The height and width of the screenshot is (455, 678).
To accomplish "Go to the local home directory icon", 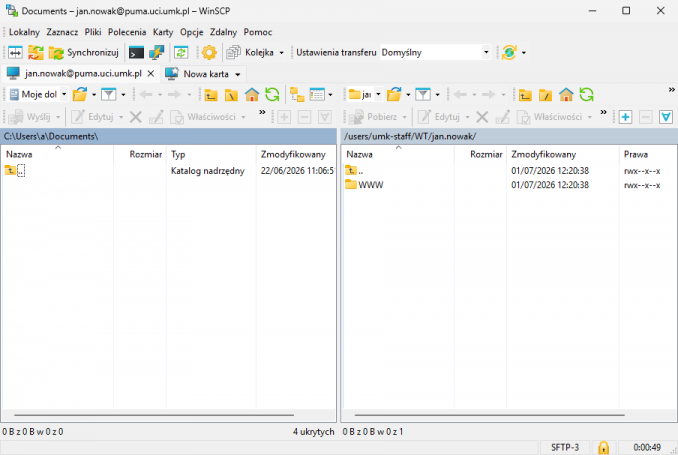I will coord(252,94).
